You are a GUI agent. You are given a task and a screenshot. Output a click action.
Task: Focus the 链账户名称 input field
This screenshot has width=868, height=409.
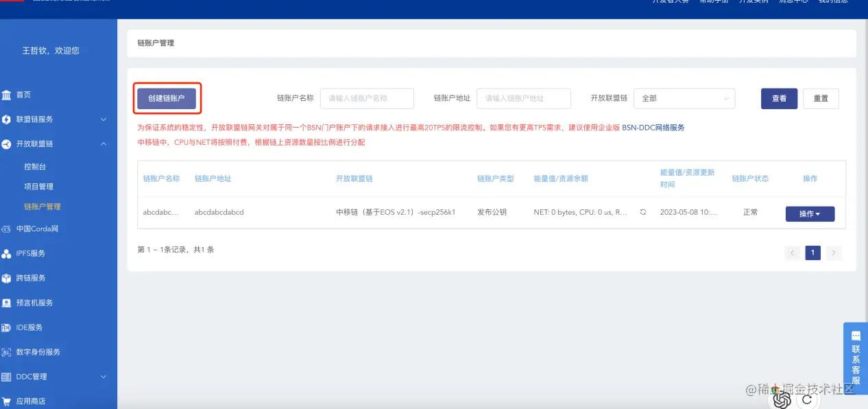(367, 98)
